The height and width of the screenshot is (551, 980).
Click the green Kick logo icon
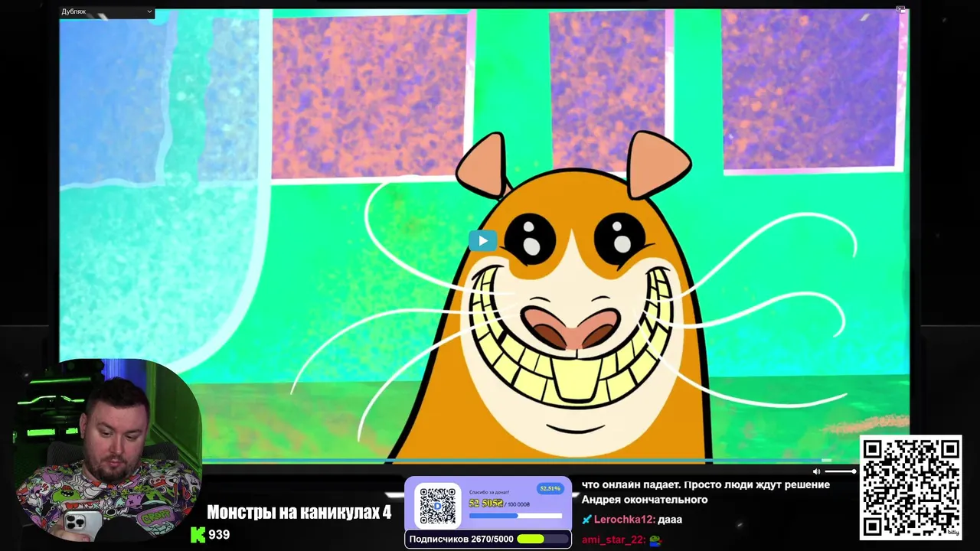coord(198,534)
